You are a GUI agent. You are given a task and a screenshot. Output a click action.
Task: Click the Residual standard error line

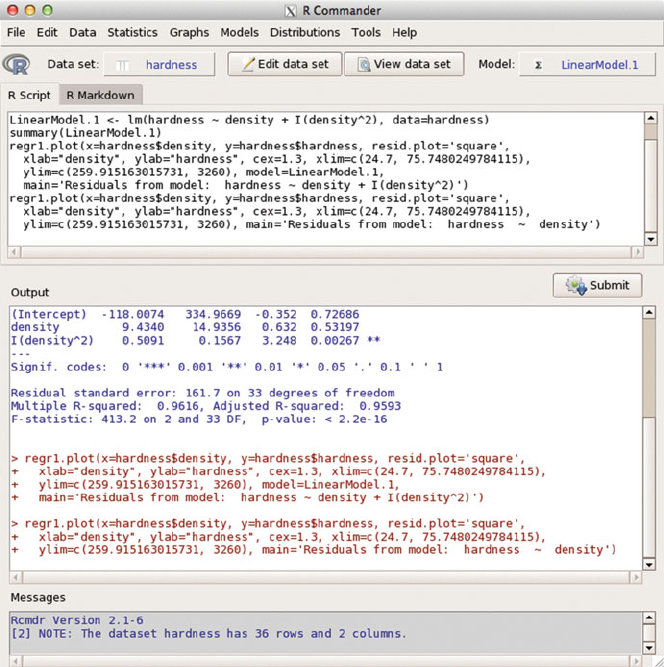click(x=202, y=393)
